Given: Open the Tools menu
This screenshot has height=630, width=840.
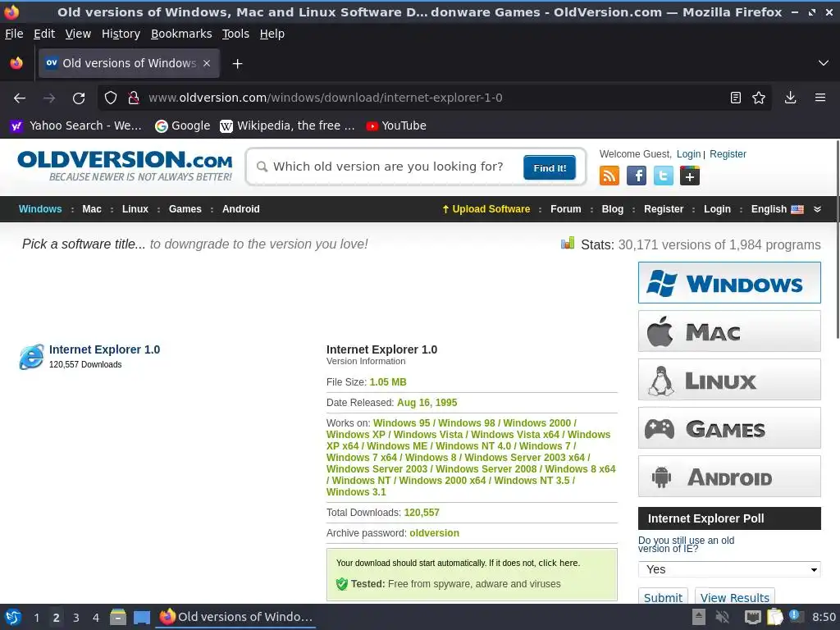Looking at the screenshot, I should (x=235, y=34).
